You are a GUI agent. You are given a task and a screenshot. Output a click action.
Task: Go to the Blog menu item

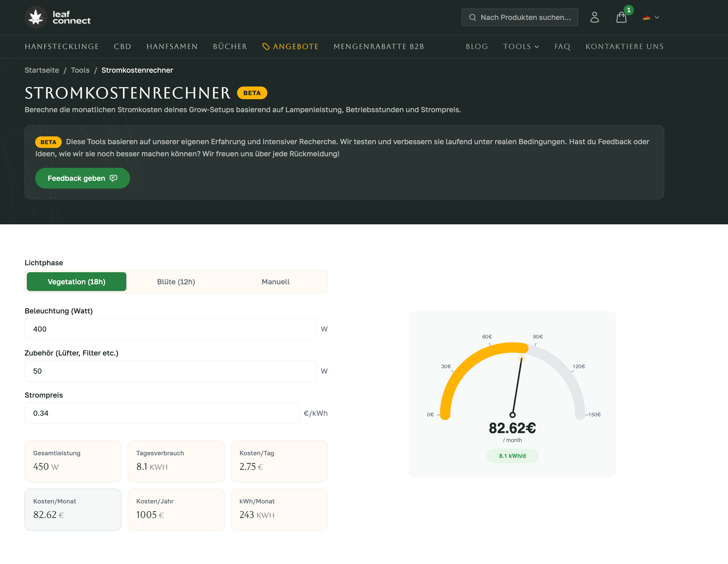pyautogui.click(x=477, y=47)
